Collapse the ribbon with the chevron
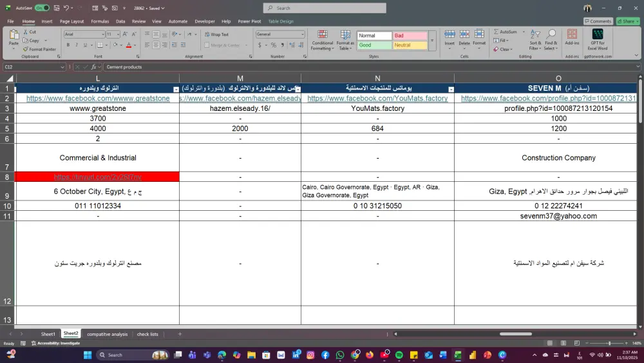The width and height of the screenshot is (644, 363). pyautogui.click(x=636, y=55)
